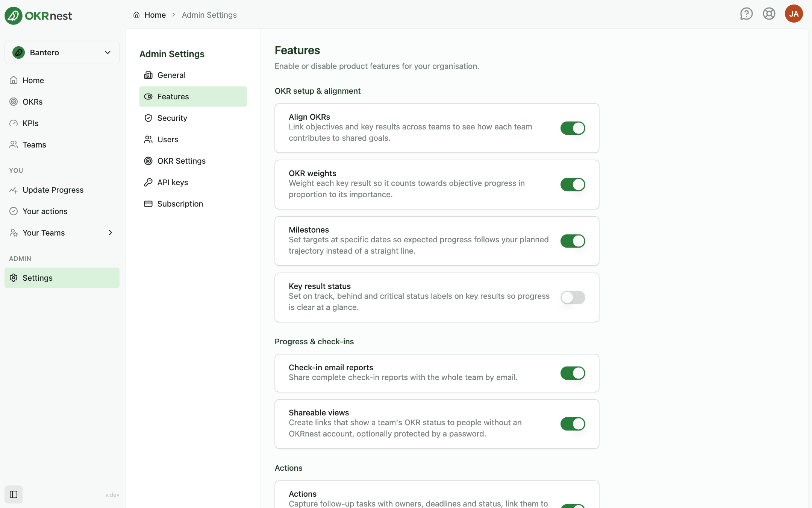Click the Subscription card icon
Image resolution: width=812 pixels, height=508 pixels.
148,204
